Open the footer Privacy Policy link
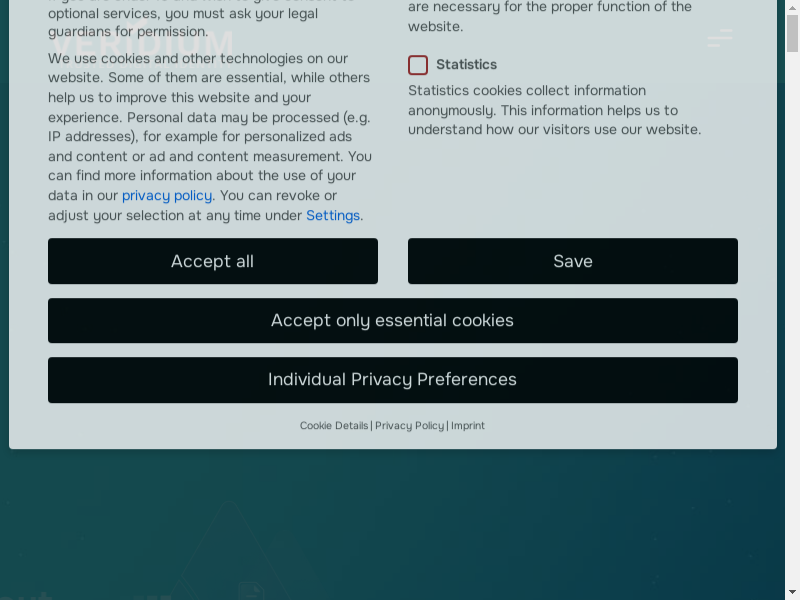The height and width of the screenshot is (600, 800). tap(409, 426)
